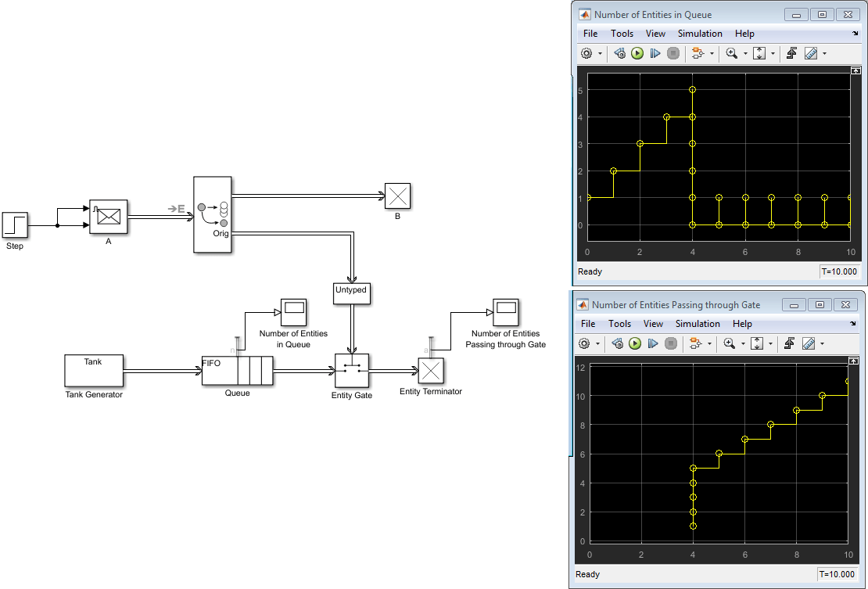Screen dimensions: 868x589
Task: Click Stop button in Queue scope toolbar
Action: click(x=673, y=53)
